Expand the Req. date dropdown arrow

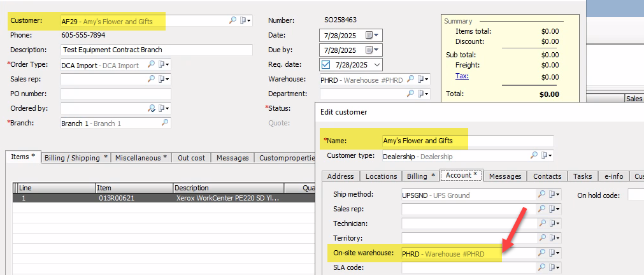376,65
